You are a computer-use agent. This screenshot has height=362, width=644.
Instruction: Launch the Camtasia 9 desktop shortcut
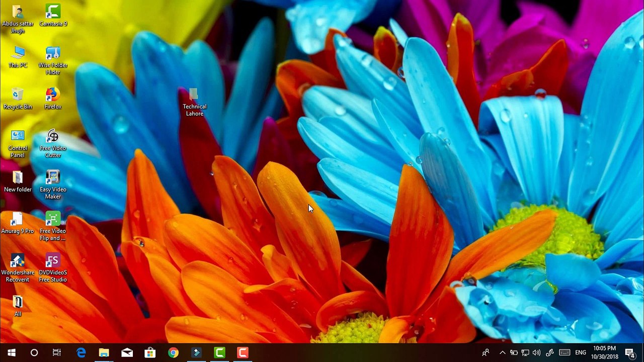click(x=53, y=15)
